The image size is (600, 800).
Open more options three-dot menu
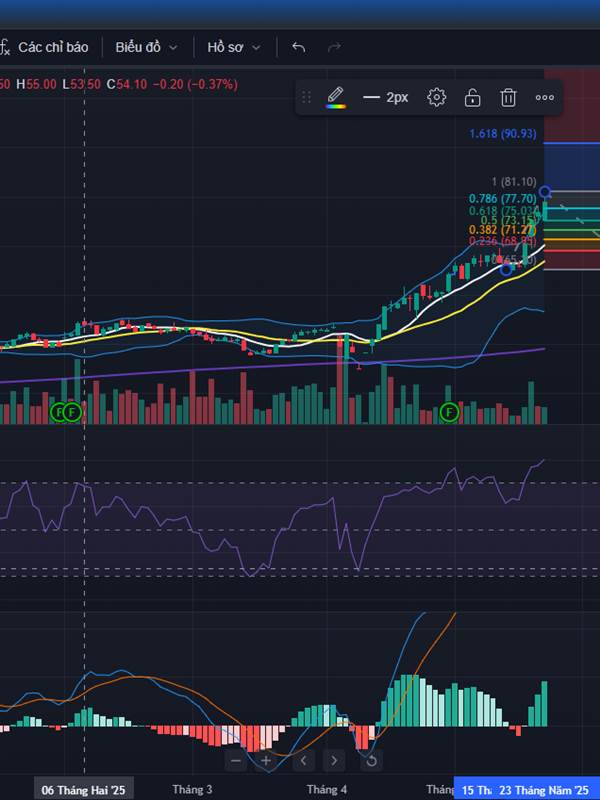tap(544, 97)
